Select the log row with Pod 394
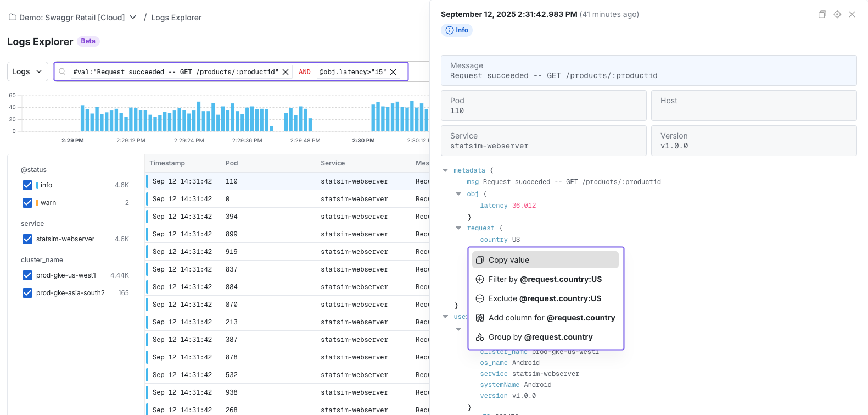Viewport: 868px width, 415px height. point(285,217)
